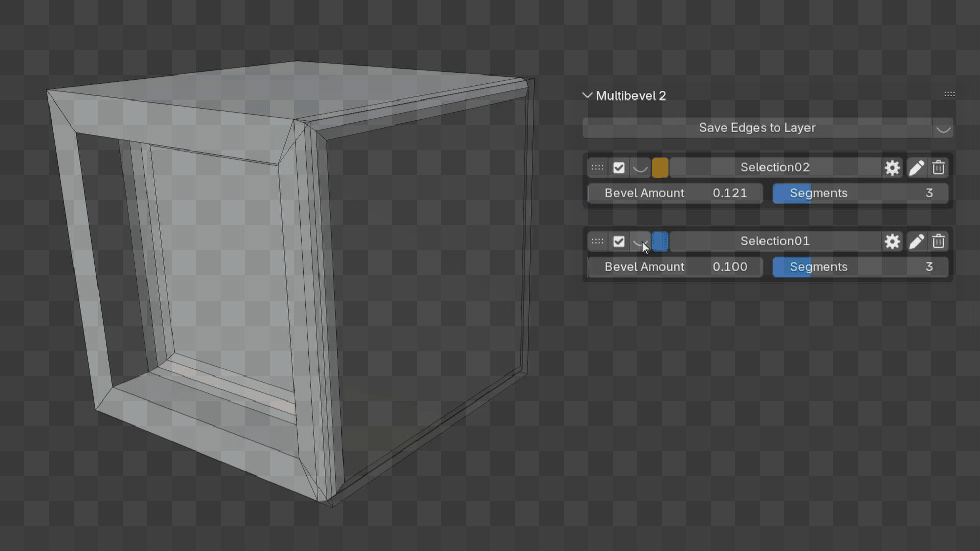Delete Selection02 with the trash icon
This screenshot has height=551, width=980.
(x=938, y=167)
